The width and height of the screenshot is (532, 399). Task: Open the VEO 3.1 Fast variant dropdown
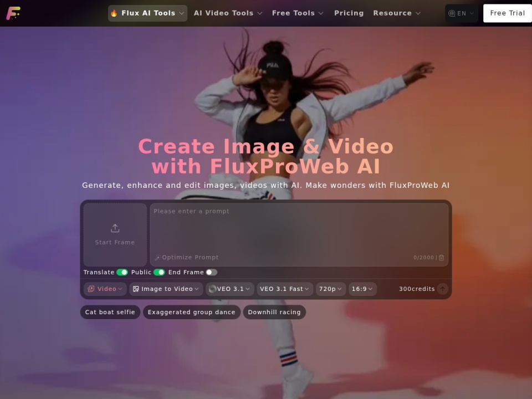pyautogui.click(x=285, y=289)
